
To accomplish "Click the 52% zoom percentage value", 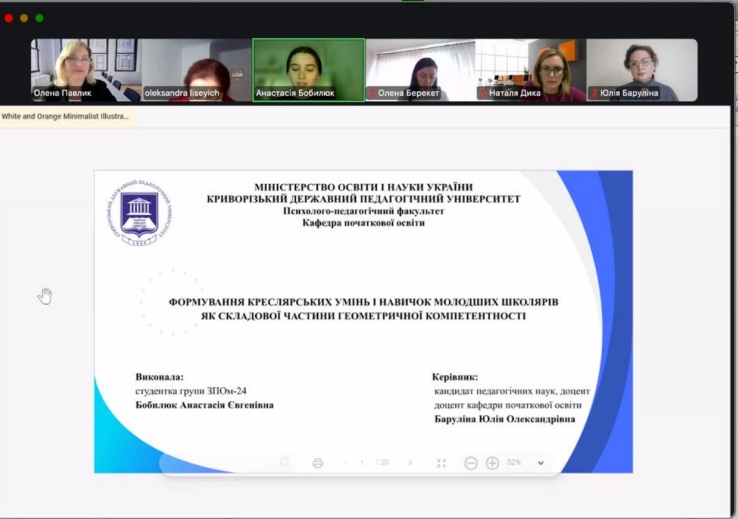I will (x=514, y=463).
